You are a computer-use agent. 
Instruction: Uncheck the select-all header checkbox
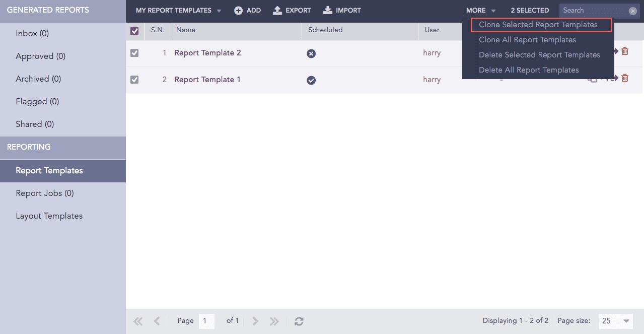coord(134,31)
